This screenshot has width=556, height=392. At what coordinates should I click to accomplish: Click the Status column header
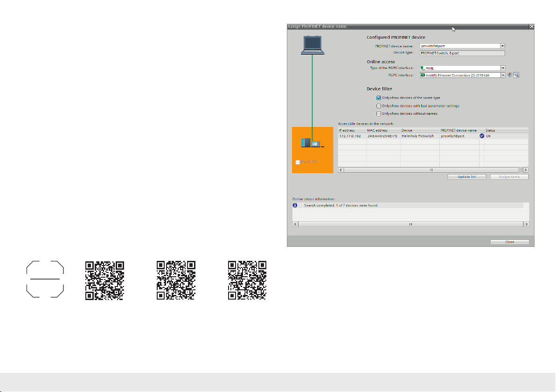[x=507, y=130]
